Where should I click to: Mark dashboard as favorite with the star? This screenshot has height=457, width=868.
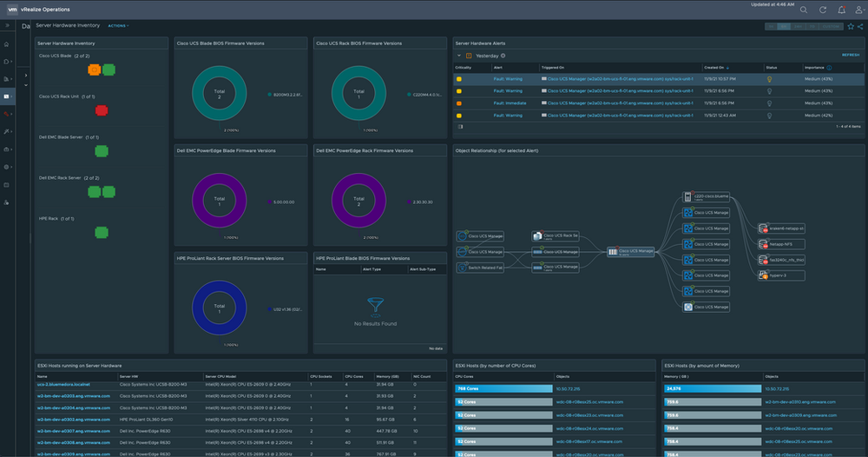pos(851,26)
